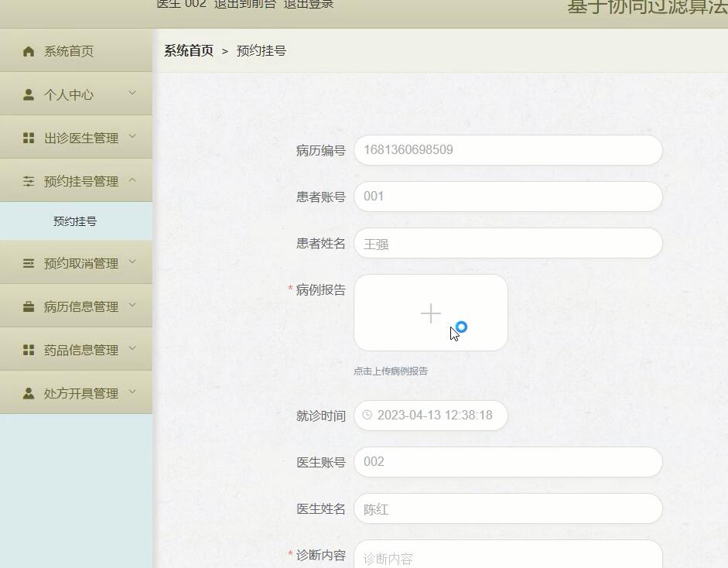The height and width of the screenshot is (568, 728).
Task: Click 预约挂号 in the breadcrumb
Action: click(x=261, y=50)
